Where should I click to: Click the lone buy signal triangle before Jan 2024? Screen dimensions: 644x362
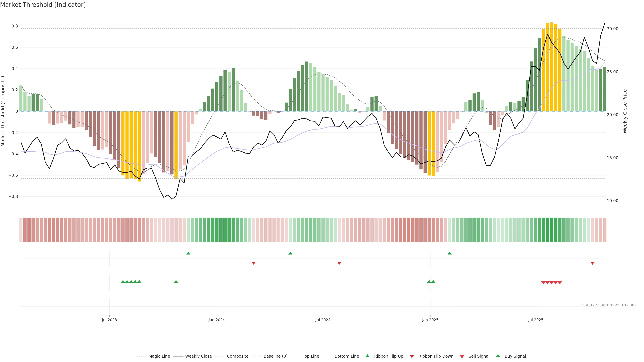tap(176, 282)
